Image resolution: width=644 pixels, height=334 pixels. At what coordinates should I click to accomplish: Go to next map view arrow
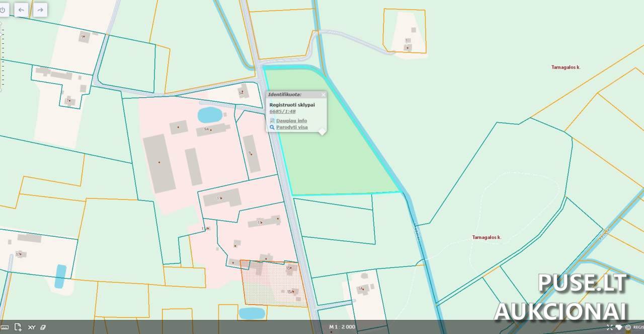(40, 10)
